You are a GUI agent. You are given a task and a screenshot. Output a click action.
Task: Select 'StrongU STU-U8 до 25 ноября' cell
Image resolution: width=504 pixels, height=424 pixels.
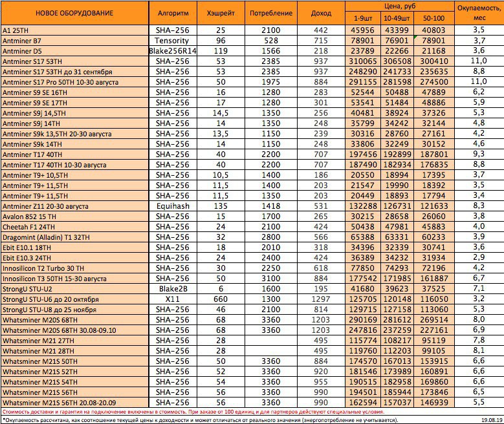tap(74, 310)
